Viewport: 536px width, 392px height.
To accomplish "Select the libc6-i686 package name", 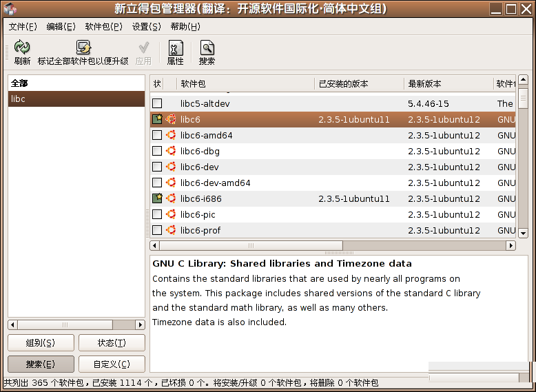I will [x=201, y=198].
